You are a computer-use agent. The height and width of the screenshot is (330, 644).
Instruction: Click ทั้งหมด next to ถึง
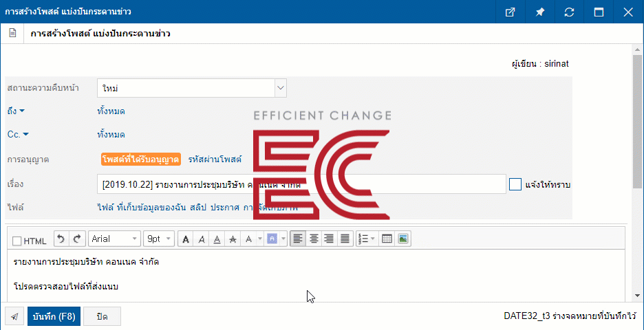coord(111,111)
